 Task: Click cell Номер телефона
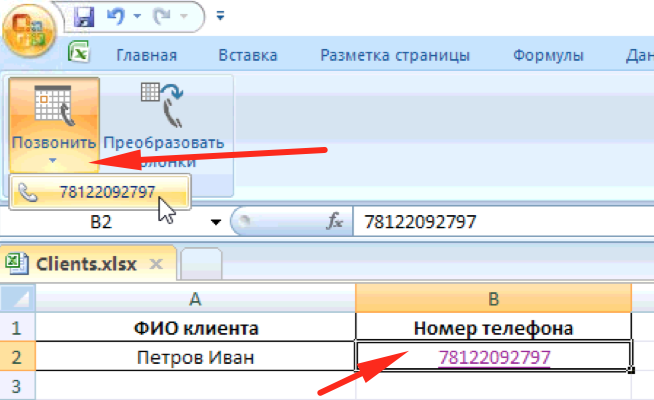(x=493, y=328)
